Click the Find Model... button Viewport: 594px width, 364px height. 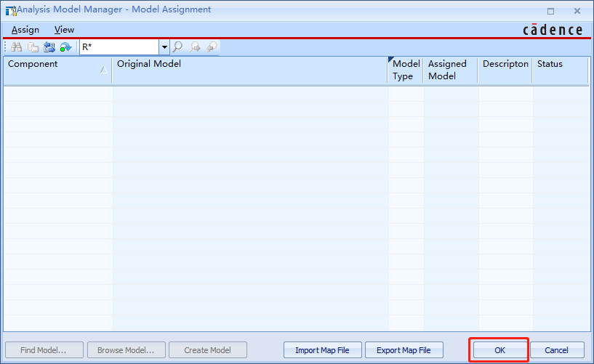coord(44,350)
